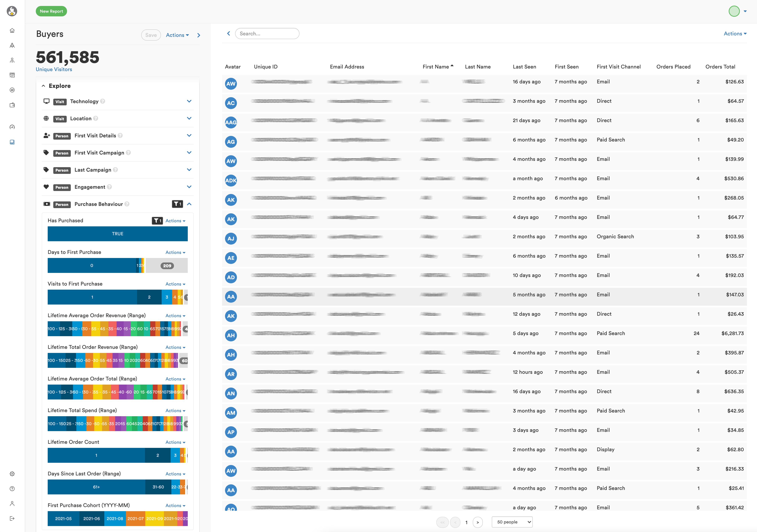
Task: Open the home icon in sidebar
Action: click(12, 31)
